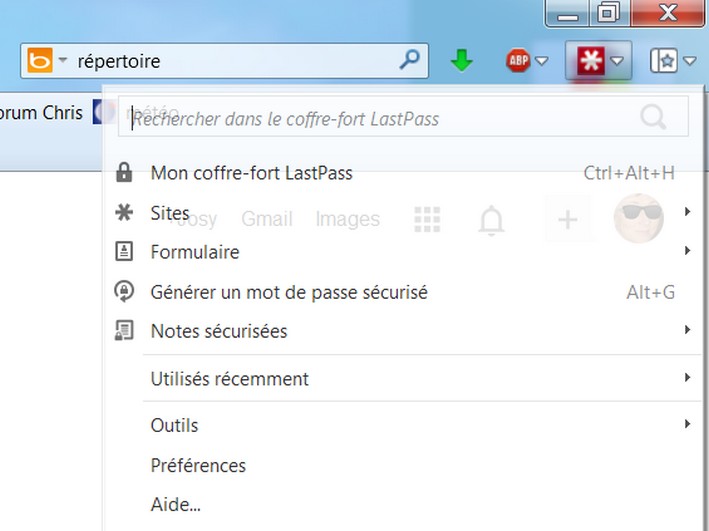Click the magnifier icon in LastPass vault search
709x531 pixels.
653,117
